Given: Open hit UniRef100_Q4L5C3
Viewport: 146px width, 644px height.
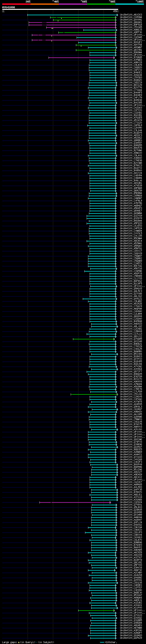Looking at the screenshot, I should (x=131, y=291).
